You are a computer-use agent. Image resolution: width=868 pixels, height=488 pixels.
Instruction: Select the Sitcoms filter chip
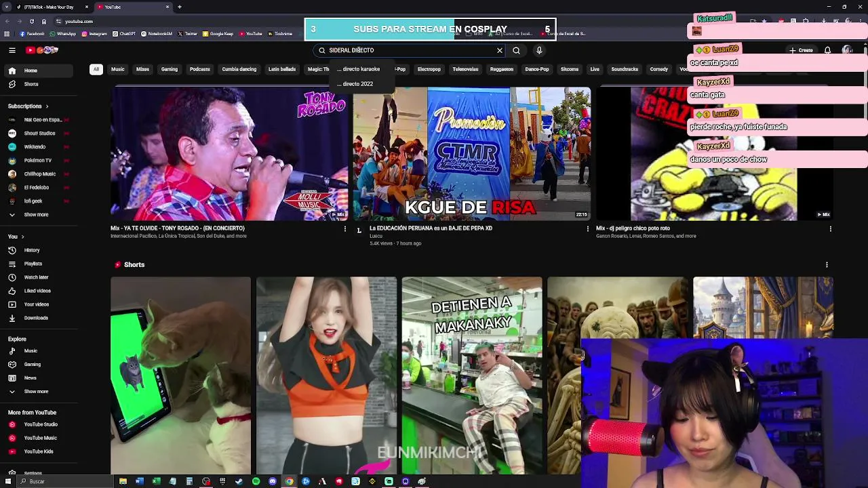coord(570,69)
